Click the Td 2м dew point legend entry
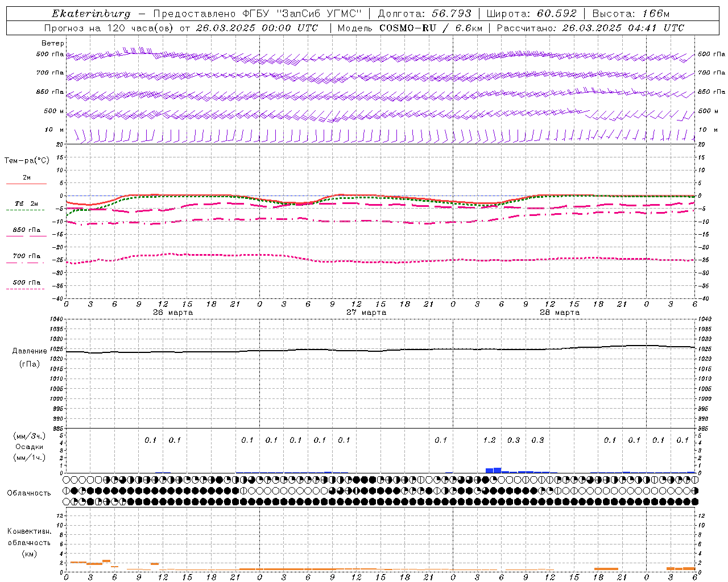This screenshot has width=728, height=582. [26, 203]
